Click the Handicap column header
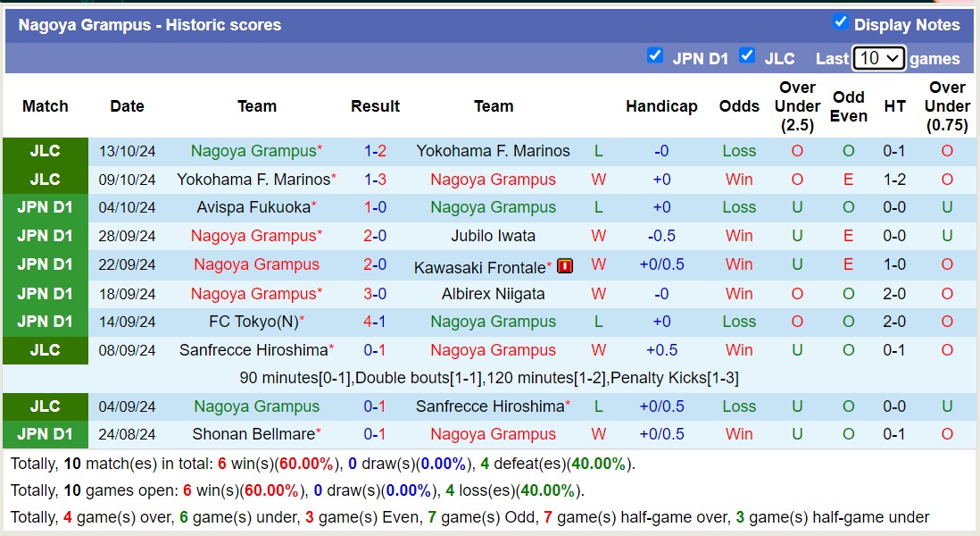Image resolution: width=980 pixels, height=536 pixels. pyautogui.click(x=661, y=105)
